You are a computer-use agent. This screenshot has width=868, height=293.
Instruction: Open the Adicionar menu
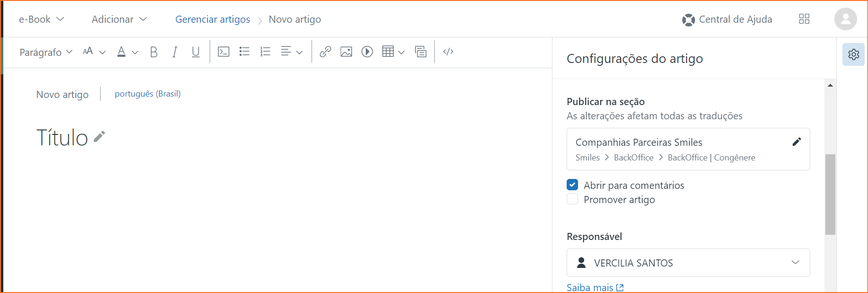coord(119,19)
